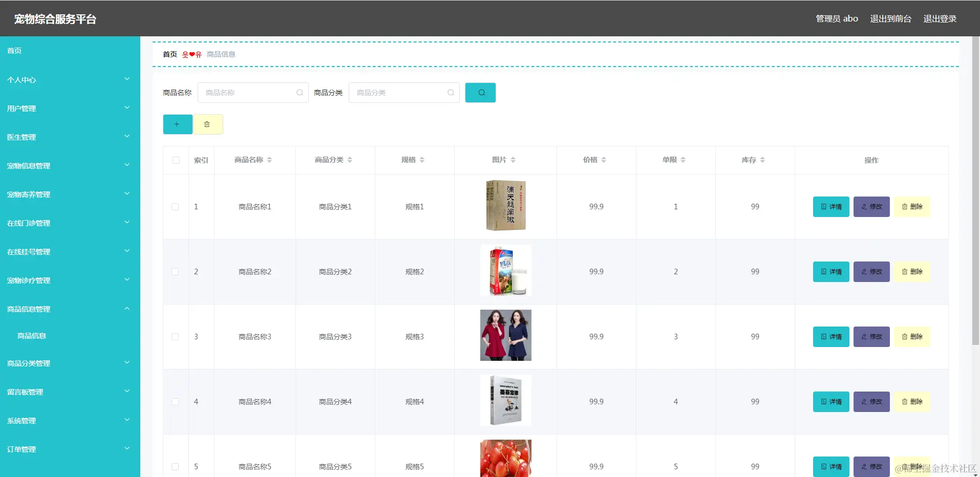Image resolution: width=980 pixels, height=477 pixels.
Task: Sort table by 库存 column arrows
Action: 762,160
